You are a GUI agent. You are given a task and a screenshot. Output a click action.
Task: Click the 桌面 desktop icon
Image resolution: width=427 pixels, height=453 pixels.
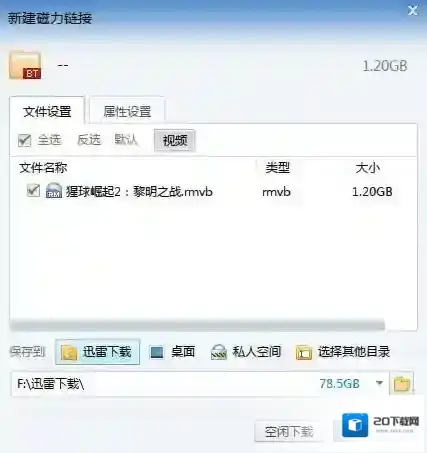click(x=156, y=352)
